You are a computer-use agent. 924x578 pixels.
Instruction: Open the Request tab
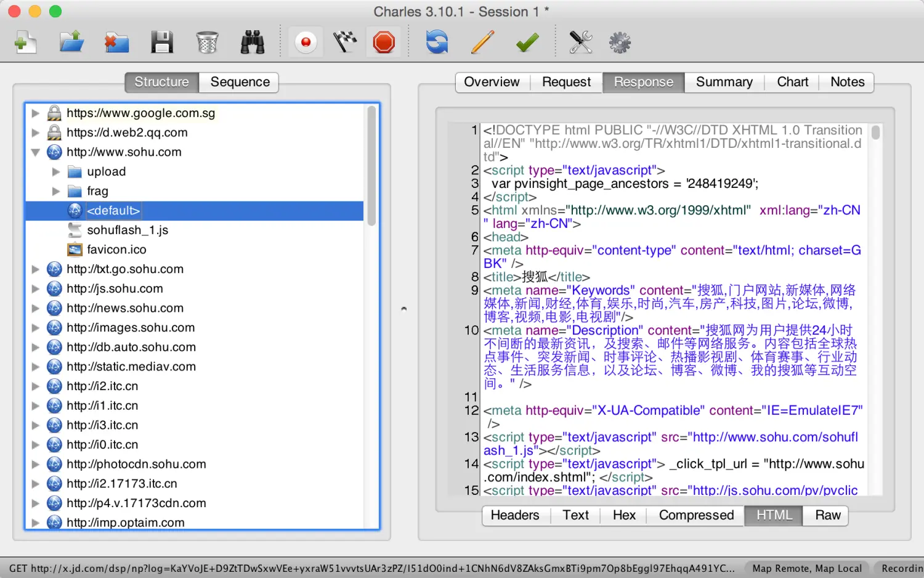point(566,82)
